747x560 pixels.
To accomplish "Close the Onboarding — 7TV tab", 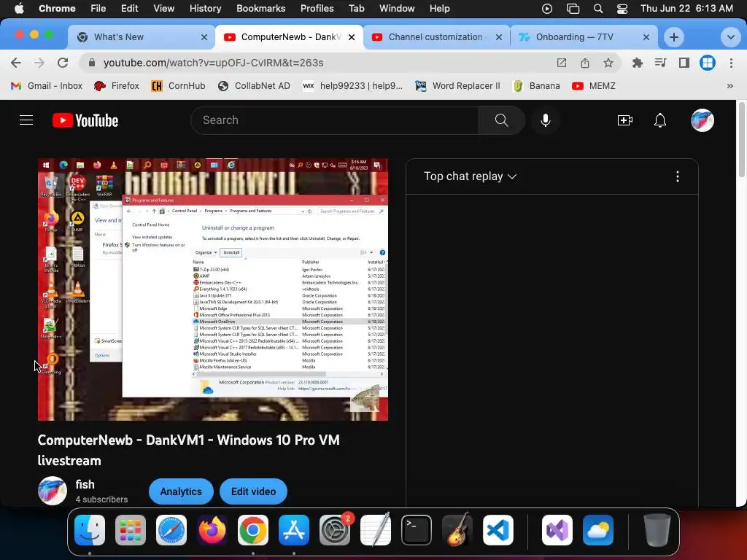I will pyautogui.click(x=646, y=37).
